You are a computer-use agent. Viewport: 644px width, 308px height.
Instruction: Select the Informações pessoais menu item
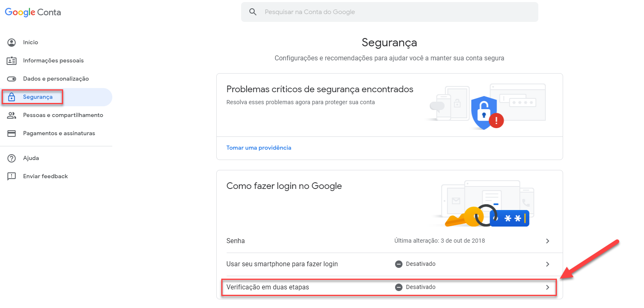click(x=53, y=61)
